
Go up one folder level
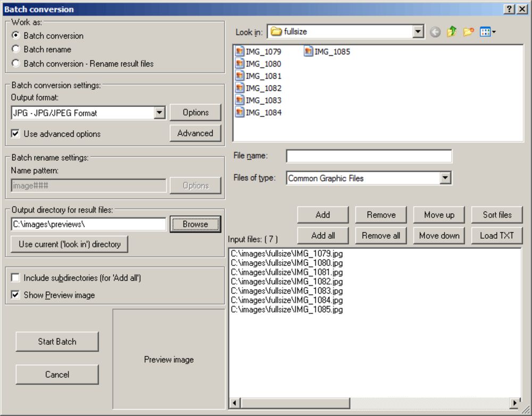[452, 32]
